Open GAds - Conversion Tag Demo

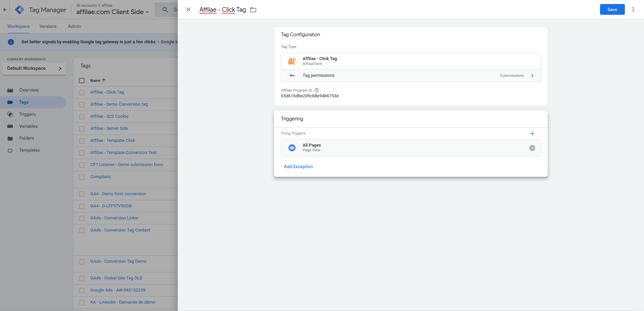coord(118,261)
